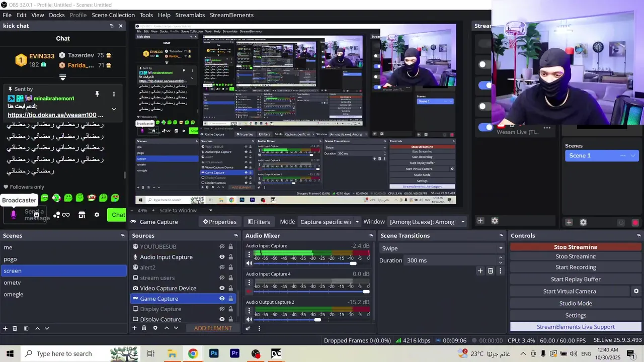Add a source with Sources plus icon

134,328
